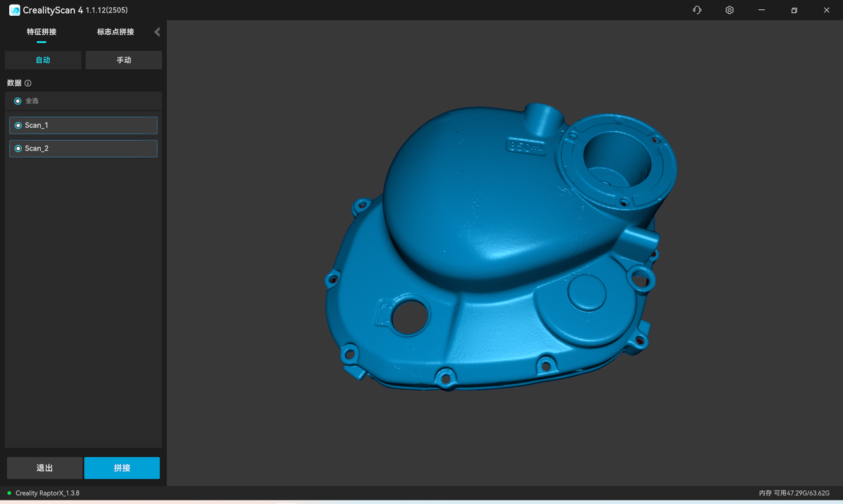Viewport: 843px width, 504px height.
Task: Switch to 手动 alignment mode
Action: pyautogui.click(x=123, y=60)
